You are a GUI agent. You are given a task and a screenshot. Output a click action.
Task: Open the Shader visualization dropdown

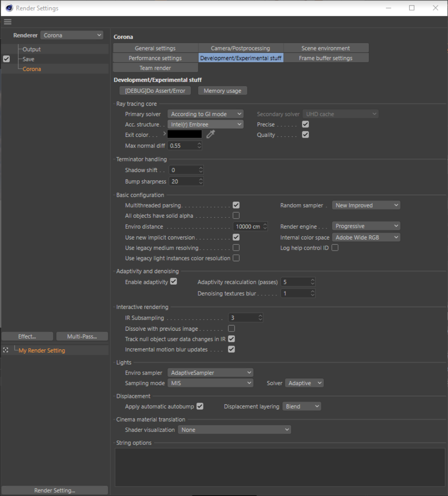[234, 430]
